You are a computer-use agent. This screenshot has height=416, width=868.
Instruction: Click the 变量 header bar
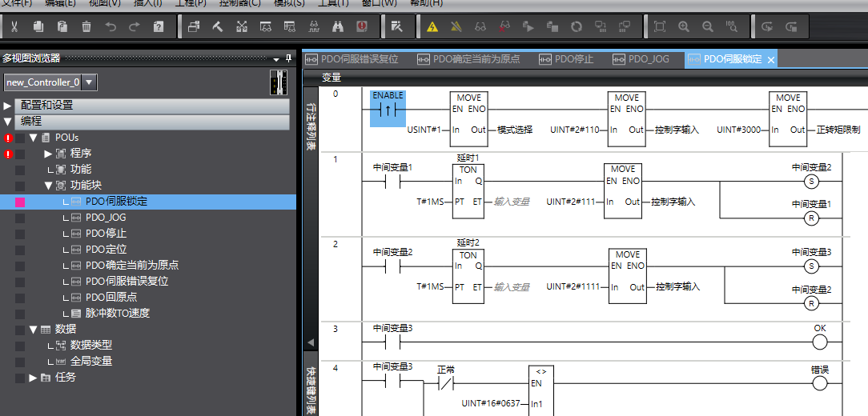tap(332, 78)
